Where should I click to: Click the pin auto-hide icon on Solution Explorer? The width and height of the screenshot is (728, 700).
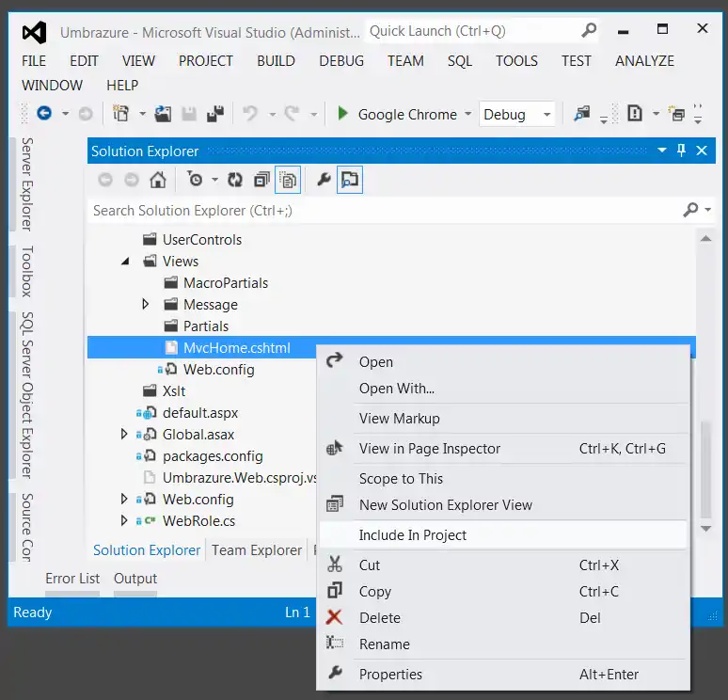point(681,151)
